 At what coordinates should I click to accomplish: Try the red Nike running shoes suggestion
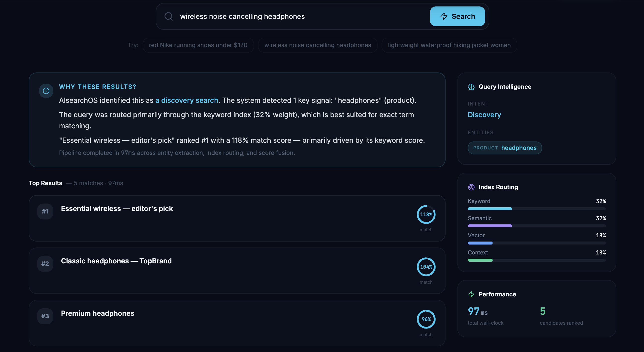click(198, 45)
